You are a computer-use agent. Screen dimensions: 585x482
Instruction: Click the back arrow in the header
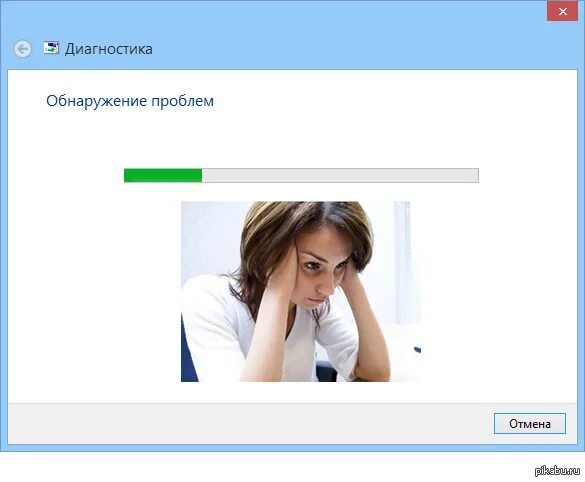tap(22, 49)
